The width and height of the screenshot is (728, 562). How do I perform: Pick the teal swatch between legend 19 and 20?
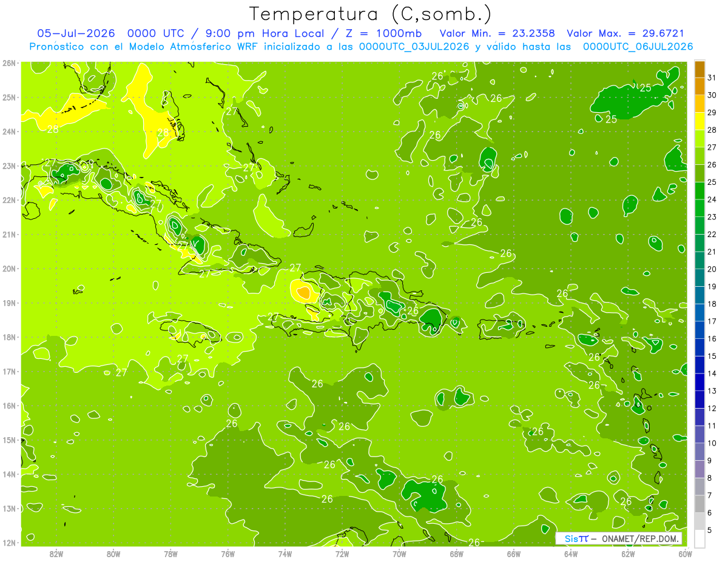pyautogui.click(x=699, y=278)
